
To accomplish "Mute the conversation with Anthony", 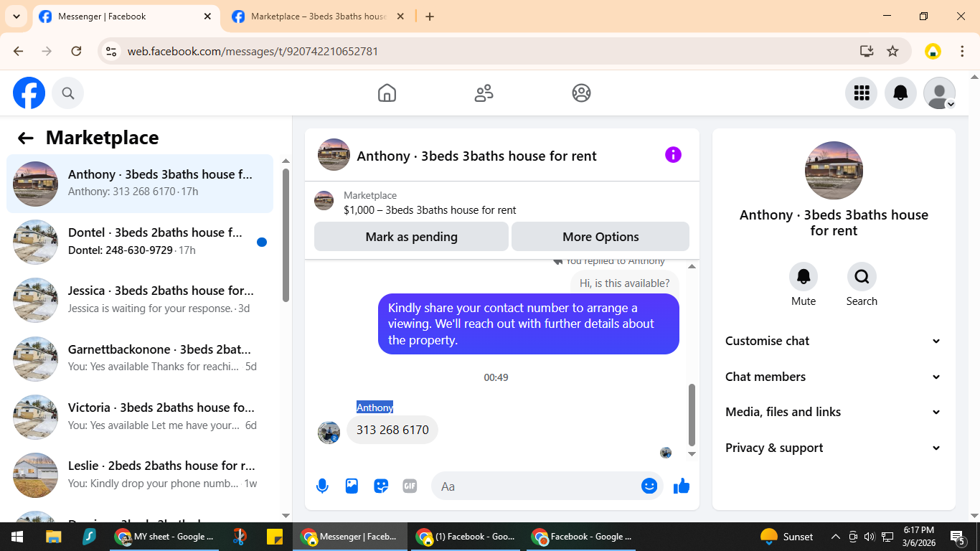I will tap(804, 276).
